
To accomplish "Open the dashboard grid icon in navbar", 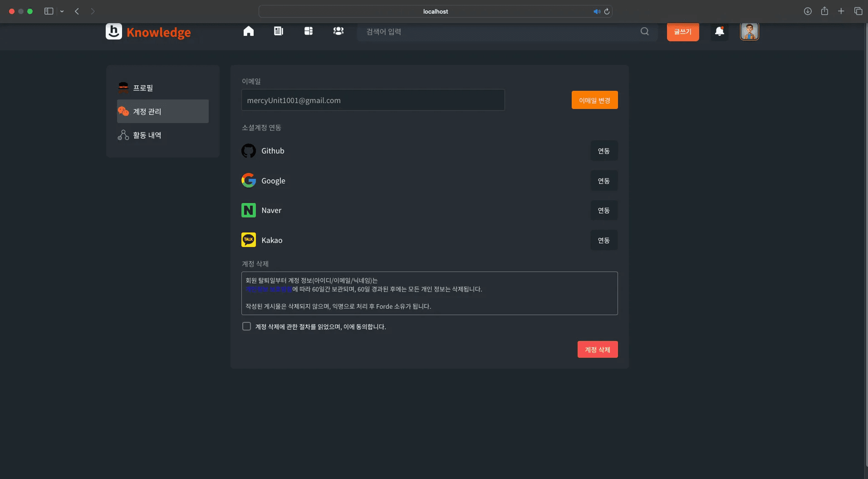I will [x=309, y=31].
